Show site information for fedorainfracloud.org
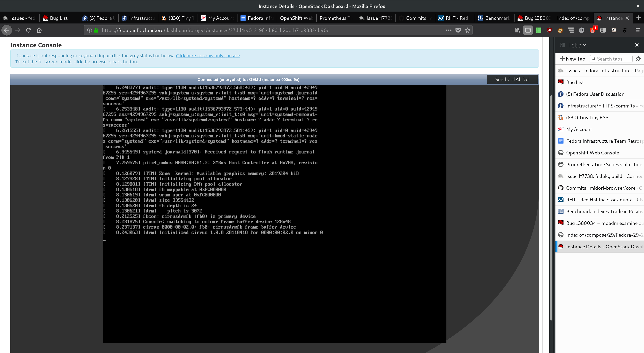 coord(89,30)
